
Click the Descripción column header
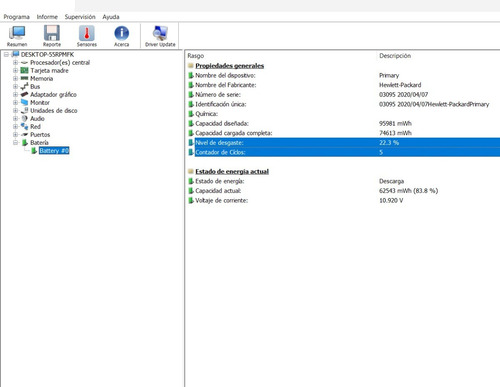(395, 56)
